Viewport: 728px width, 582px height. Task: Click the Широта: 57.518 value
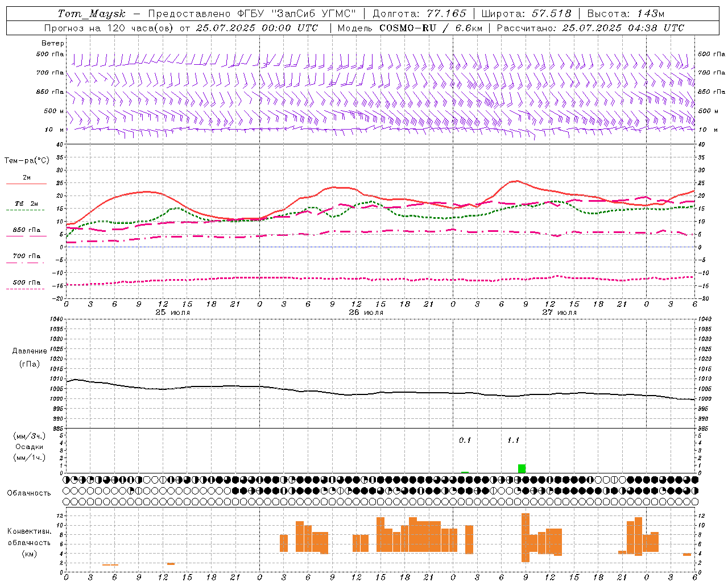[526, 14]
